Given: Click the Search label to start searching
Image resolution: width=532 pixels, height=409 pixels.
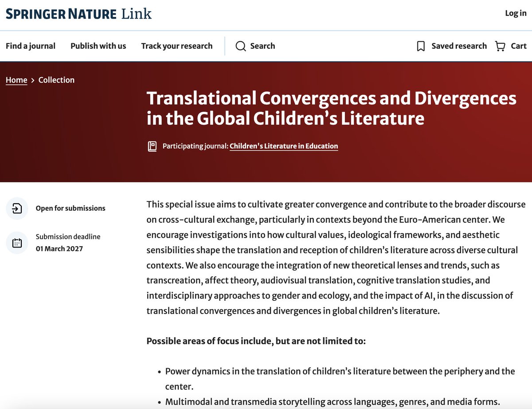Looking at the screenshot, I should [x=262, y=46].
